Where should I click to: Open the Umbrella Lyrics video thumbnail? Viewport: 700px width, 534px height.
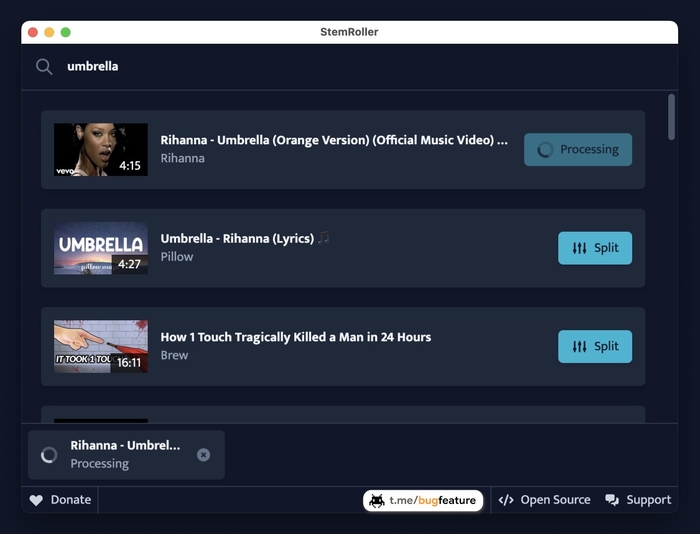tap(101, 248)
